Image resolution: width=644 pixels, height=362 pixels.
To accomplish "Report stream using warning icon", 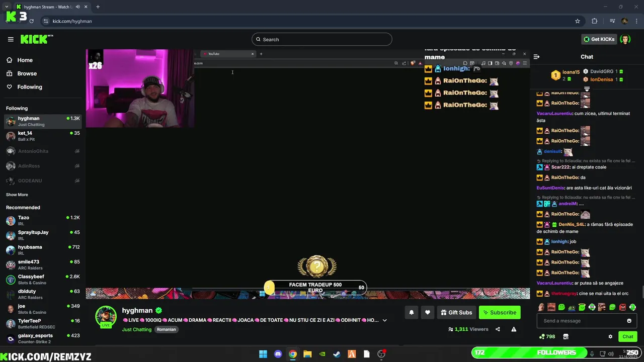I will 514,329.
